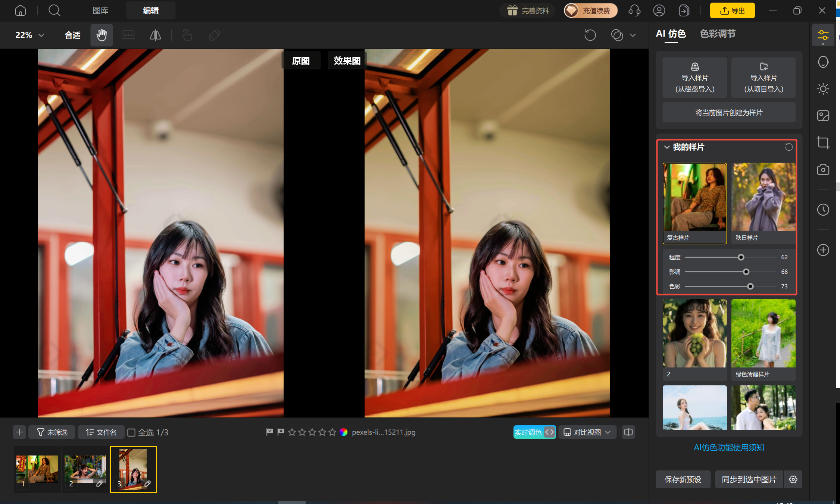Adjust the 色彩 slider handle
Image resolution: width=840 pixels, height=504 pixels.
750,287
